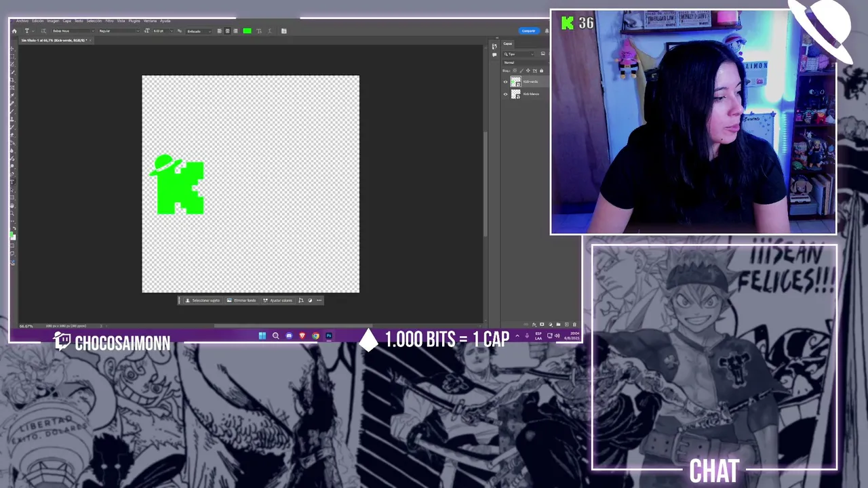The height and width of the screenshot is (488, 868).
Task: Toggle lock position in Capas panel
Action: 528,70
